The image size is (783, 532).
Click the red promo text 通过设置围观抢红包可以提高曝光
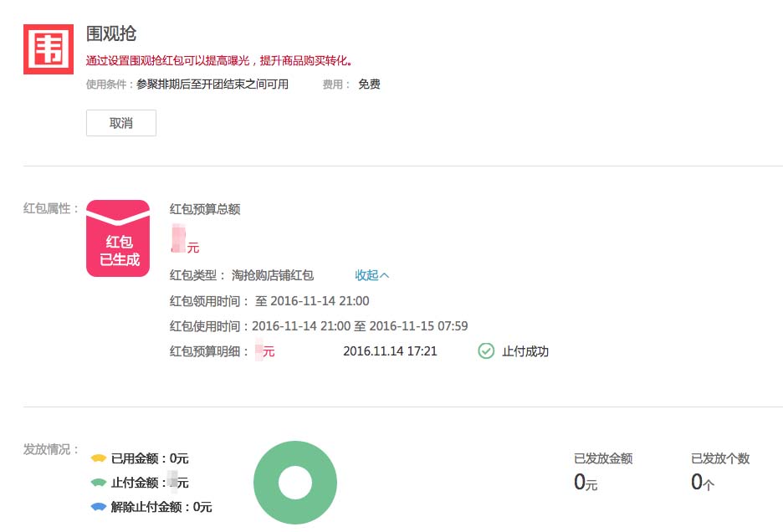[x=219, y=61]
